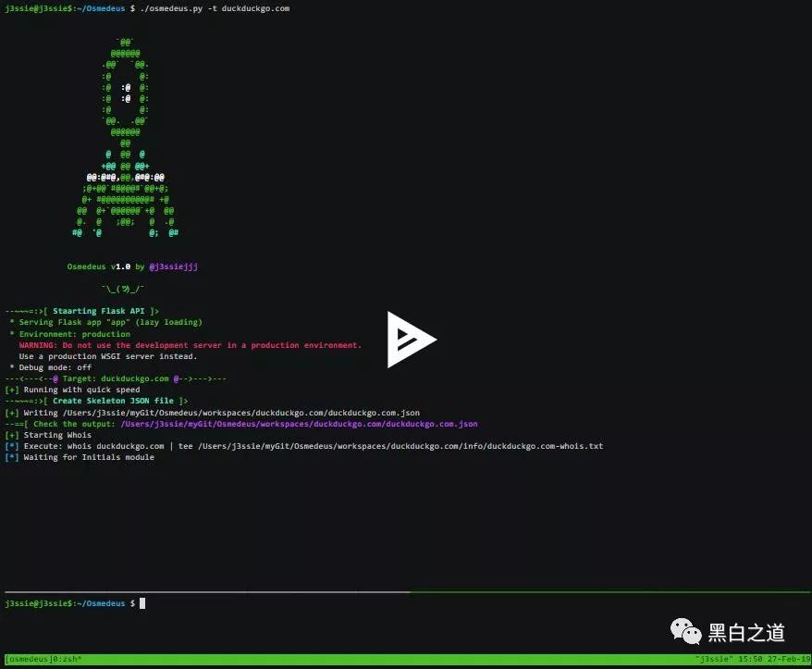The height and width of the screenshot is (669, 812).
Task: Click the white 'Writing /Users/j3ssie...' JSON path line
Action: pyautogui.click(x=213, y=413)
